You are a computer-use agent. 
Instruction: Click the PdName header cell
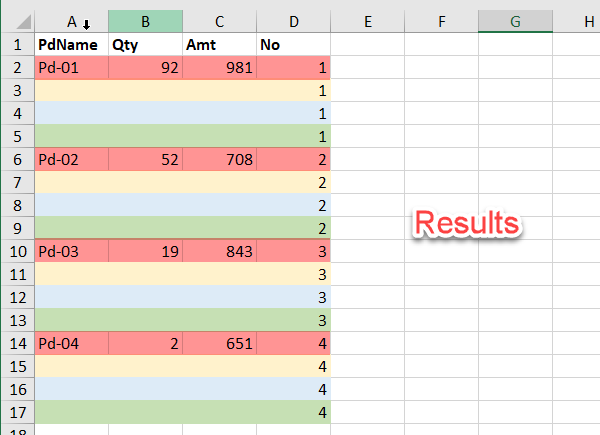(x=71, y=44)
